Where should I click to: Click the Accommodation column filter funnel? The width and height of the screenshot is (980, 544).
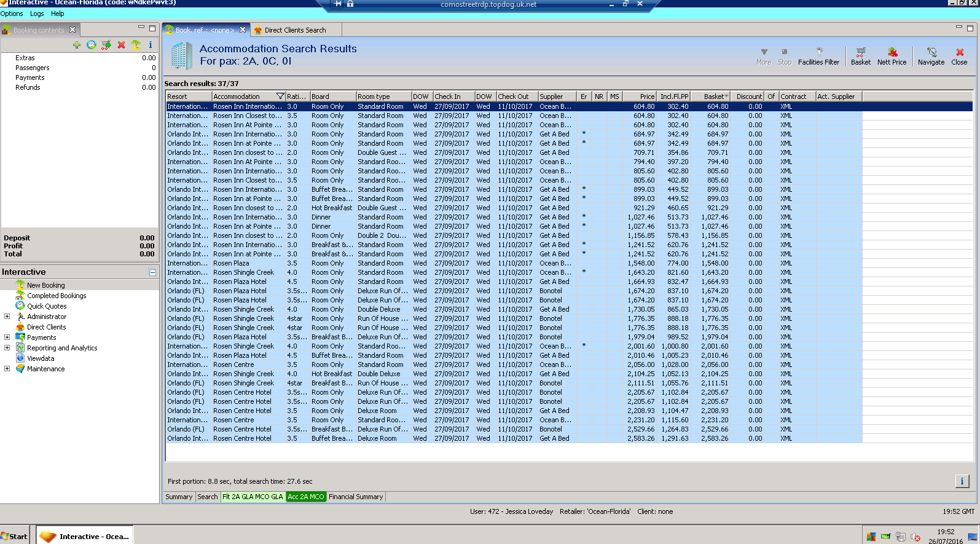(280, 97)
